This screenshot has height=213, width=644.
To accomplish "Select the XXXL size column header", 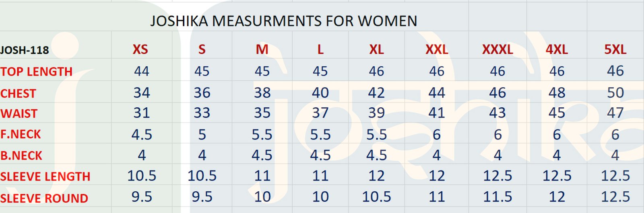I will pos(497,50).
